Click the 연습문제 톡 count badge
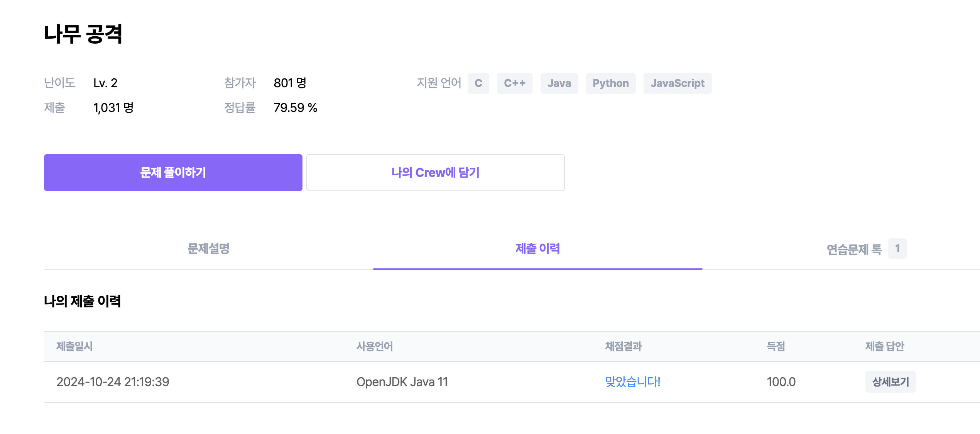The image size is (980, 434). 897,249
